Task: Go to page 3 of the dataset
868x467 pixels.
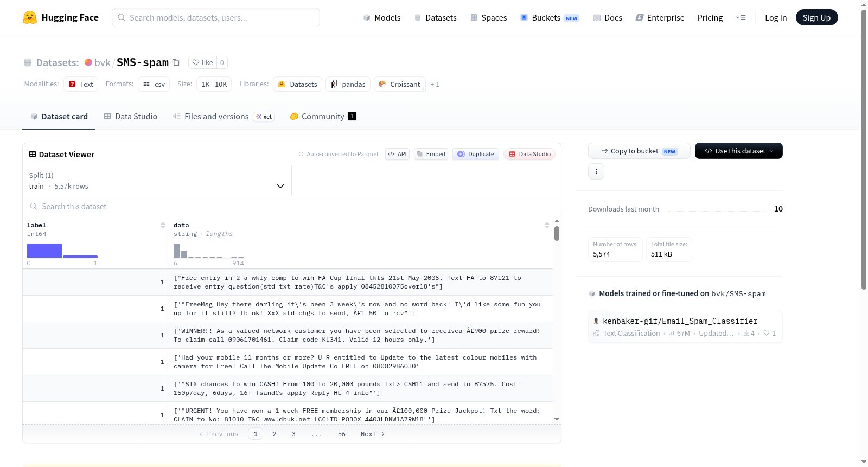Action: [293, 434]
